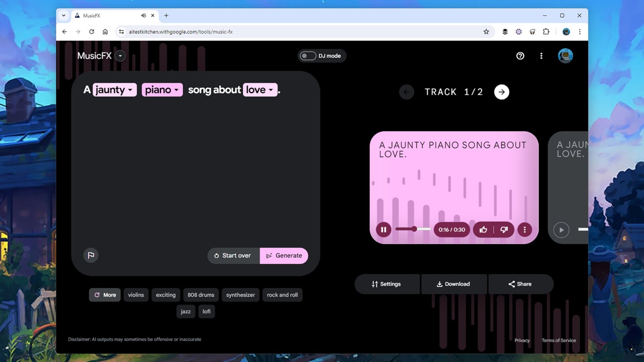Open the Download menu

(x=454, y=284)
